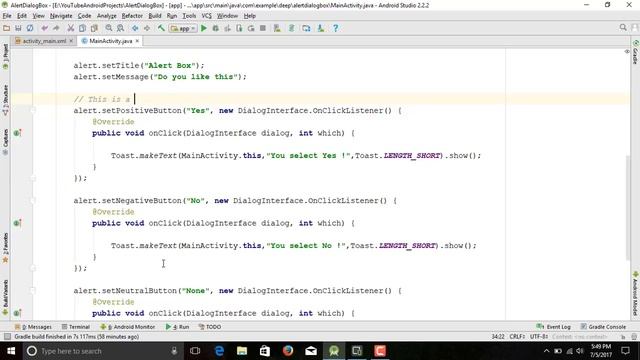Click the Copy toolbar icon
Screen dimensions: 640x360
(x=82, y=28)
